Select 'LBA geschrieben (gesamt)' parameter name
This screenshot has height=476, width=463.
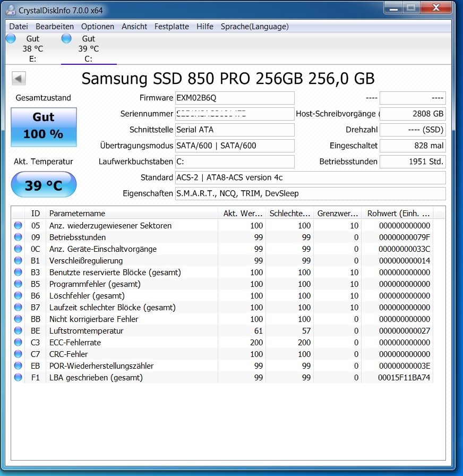(96, 378)
